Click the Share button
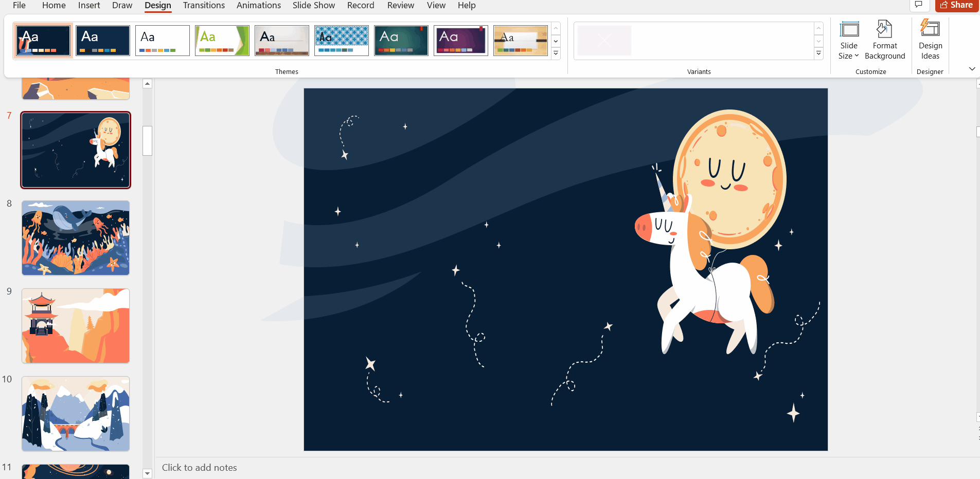The image size is (980, 479). point(957,5)
